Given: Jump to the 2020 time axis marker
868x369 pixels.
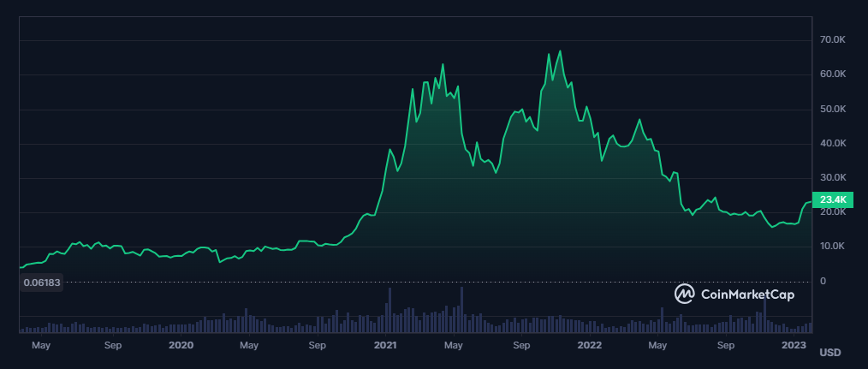Looking at the screenshot, I should (x=181, y=346).
